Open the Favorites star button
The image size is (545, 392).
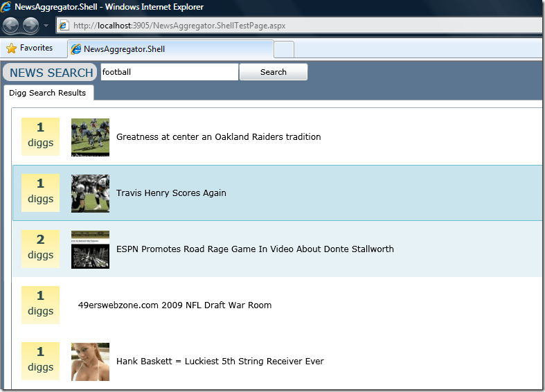(x=30, y=48)
